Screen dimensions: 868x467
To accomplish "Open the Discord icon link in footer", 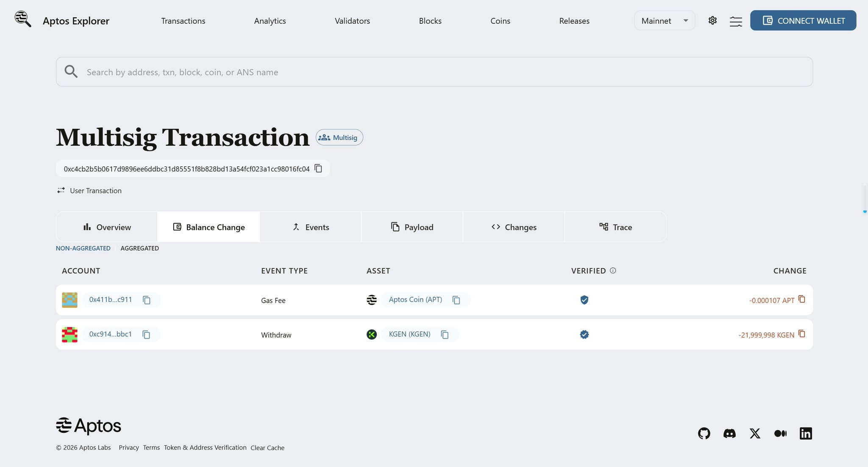I will (x=729, y=433).
